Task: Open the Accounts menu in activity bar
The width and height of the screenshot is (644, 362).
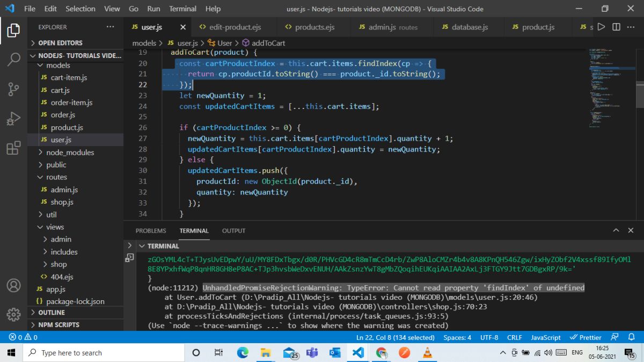Action: 13,285
